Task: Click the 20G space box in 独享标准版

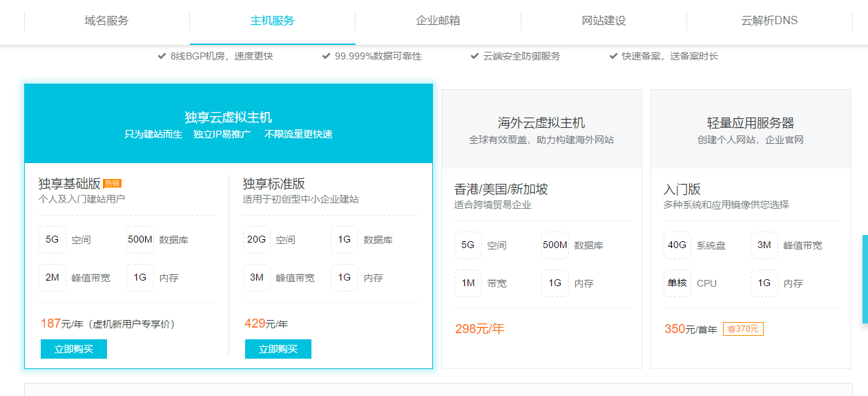Action: 256,240
